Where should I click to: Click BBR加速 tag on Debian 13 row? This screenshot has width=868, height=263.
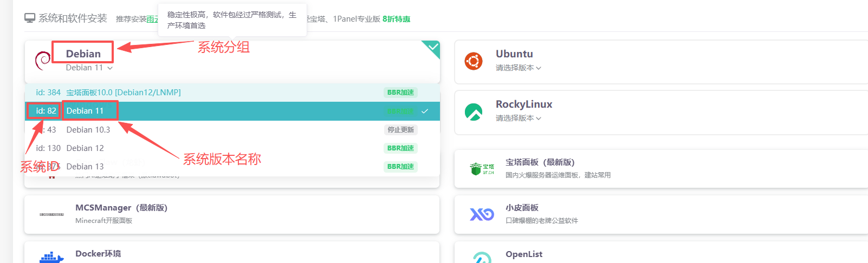click(401, 167)
